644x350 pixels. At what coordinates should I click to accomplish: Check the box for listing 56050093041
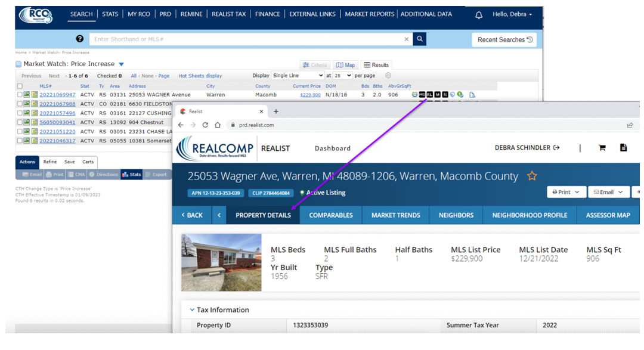point(20,122)
